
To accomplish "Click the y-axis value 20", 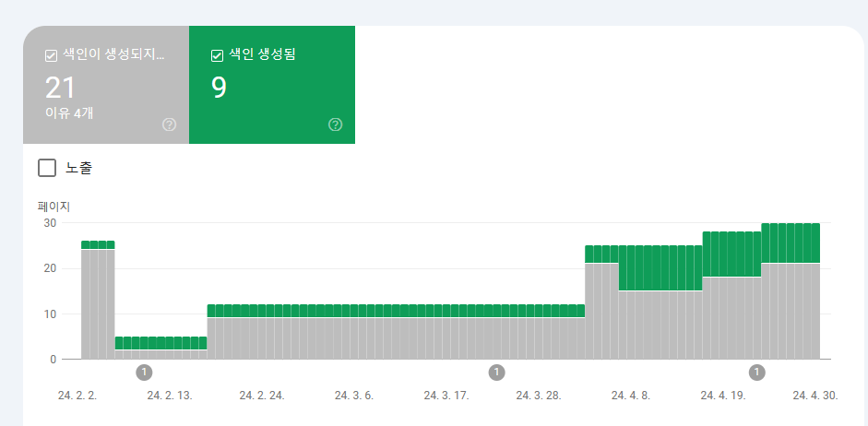I will click(51, 268).
